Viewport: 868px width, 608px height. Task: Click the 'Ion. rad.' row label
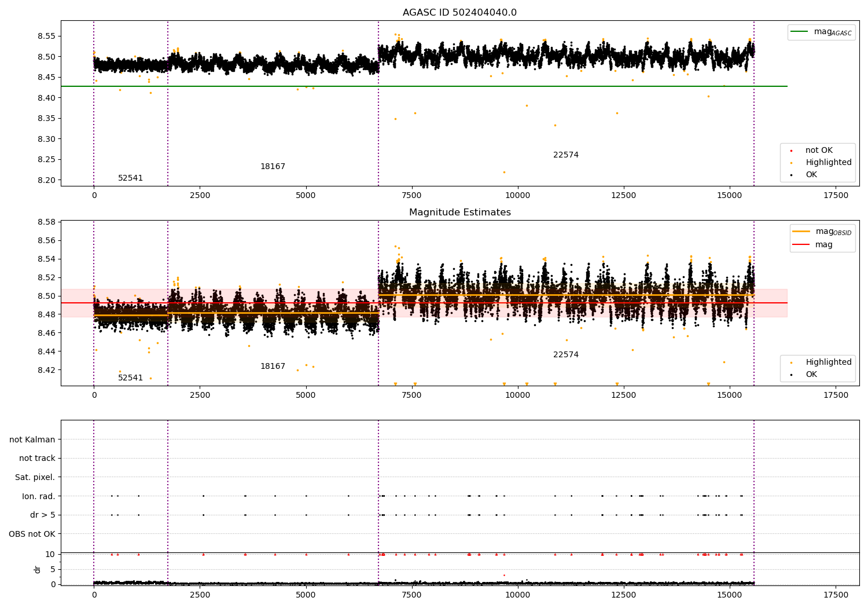pos(39,496)
